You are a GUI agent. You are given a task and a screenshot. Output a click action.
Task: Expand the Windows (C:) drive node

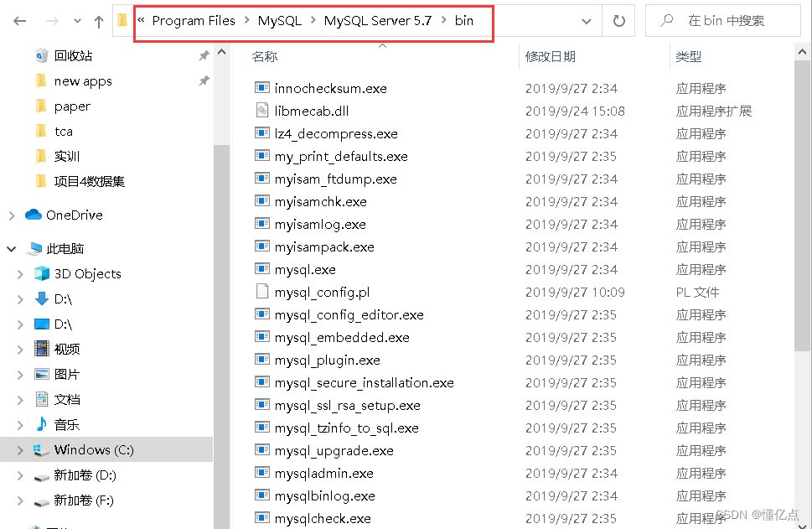click(x=19, y=450)
